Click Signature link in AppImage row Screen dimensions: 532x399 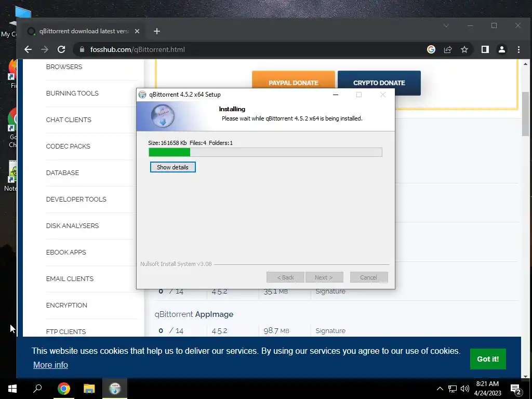click(x=330, y=330)
